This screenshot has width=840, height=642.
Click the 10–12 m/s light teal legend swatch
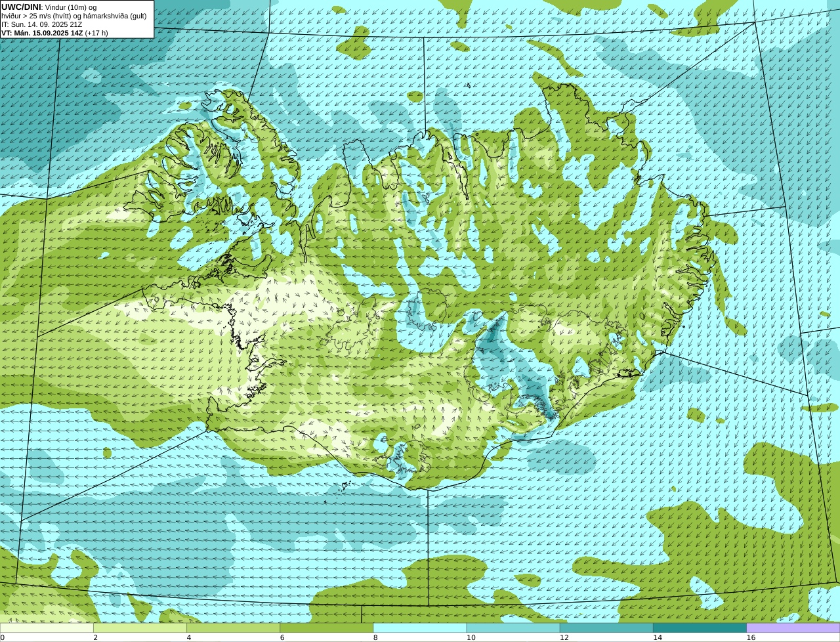(513, 628)
